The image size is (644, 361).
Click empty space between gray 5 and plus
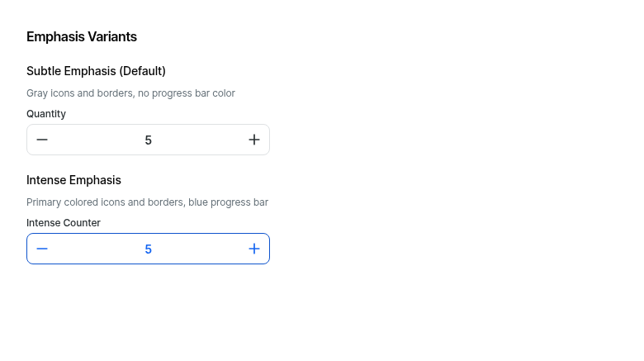(199, 140)
